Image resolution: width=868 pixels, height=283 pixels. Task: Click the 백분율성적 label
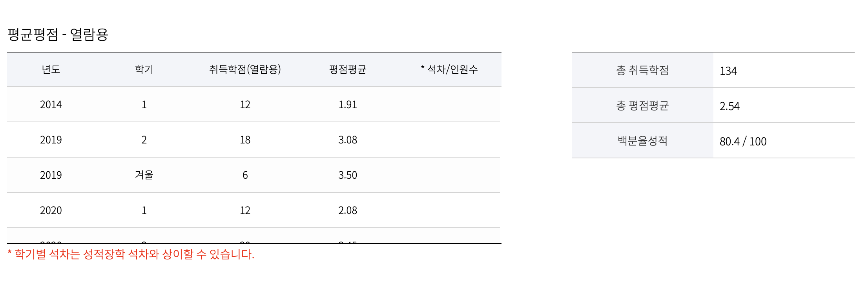(x=642, y=141)
